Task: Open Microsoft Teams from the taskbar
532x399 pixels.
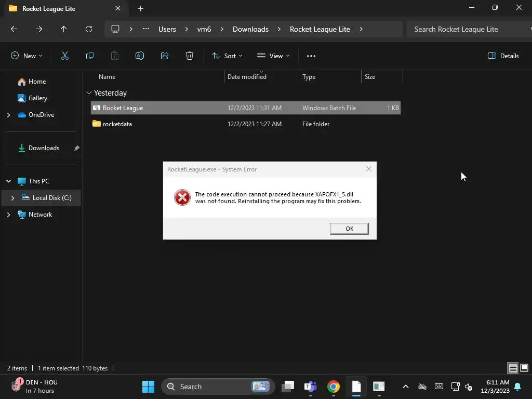Action: click(x=311, y=387)
